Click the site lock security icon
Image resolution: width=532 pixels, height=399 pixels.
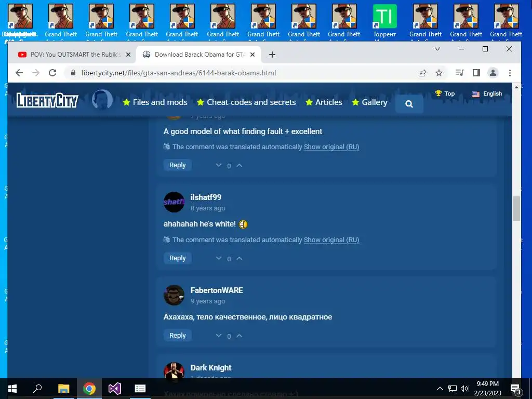(x=73, y=73)
